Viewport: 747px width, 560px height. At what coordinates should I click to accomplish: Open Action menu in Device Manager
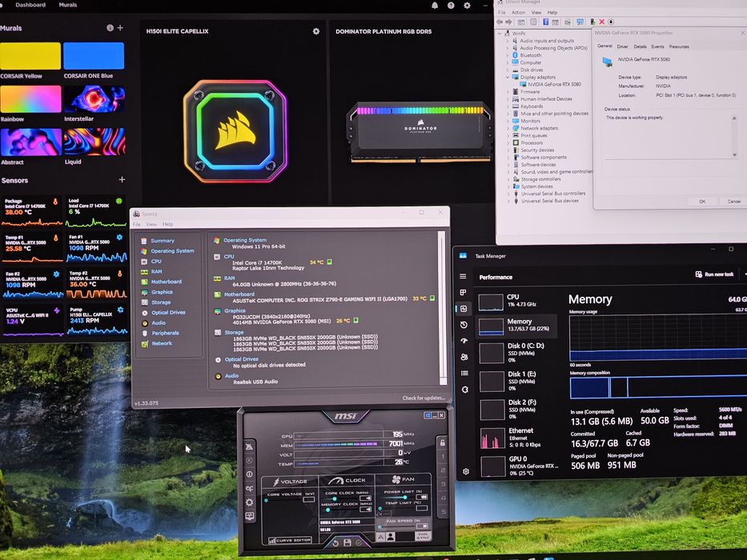518,12
